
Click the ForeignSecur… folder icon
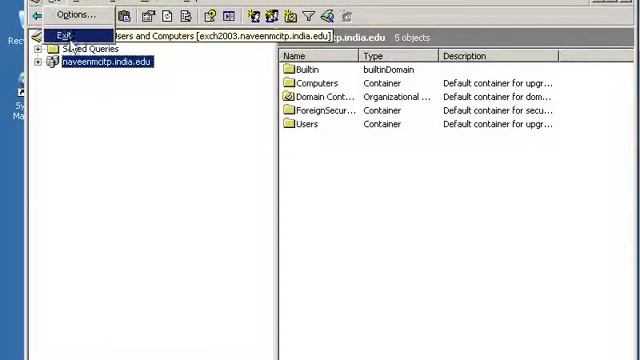click(x=289, y=110)
